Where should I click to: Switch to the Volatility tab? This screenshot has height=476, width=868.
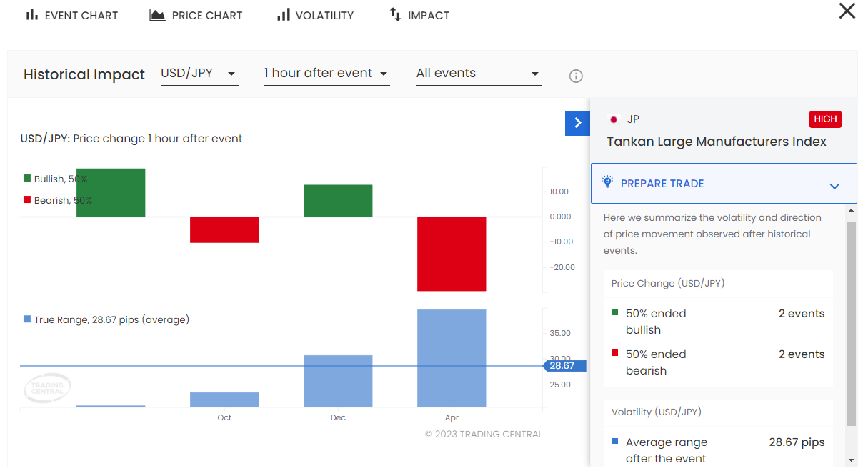[x=314, y=15]
